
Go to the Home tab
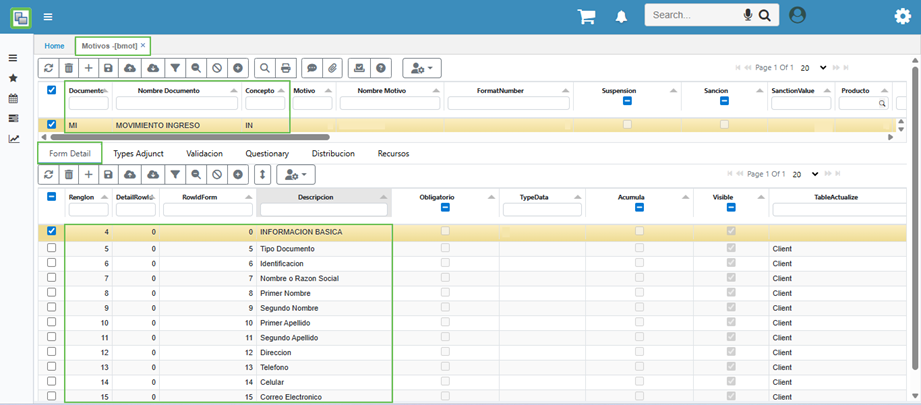pyautogui.click(x=54, y=46)
